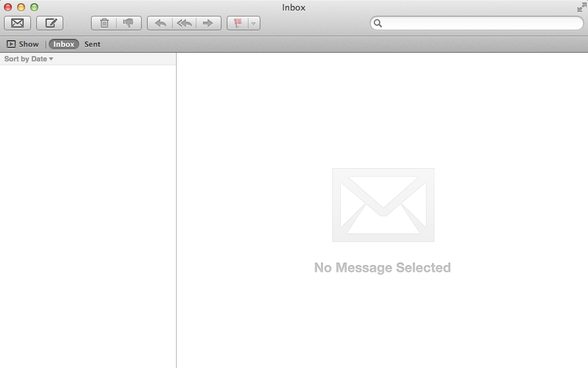Open the flag color dropdown arrow
The image size is (588, 368).
(x=254, y=23)
